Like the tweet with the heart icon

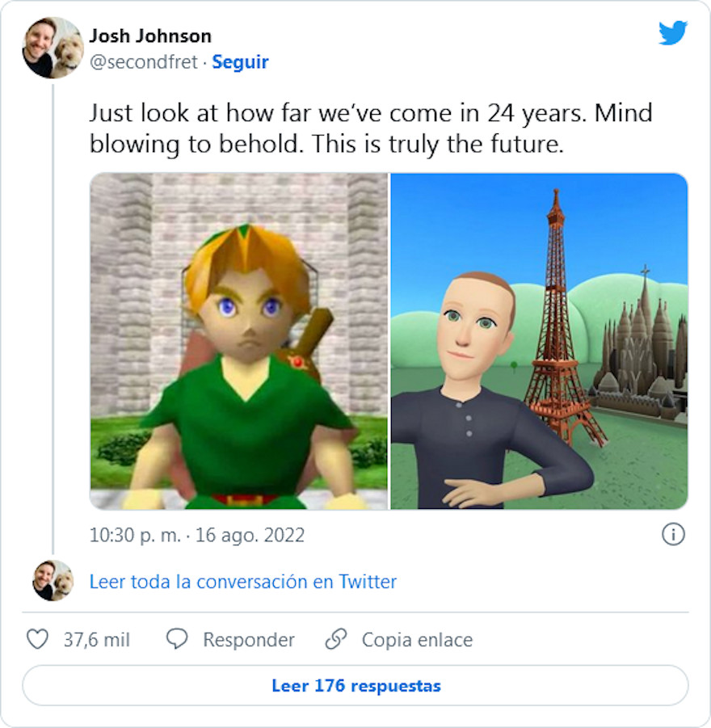(37, 640)
